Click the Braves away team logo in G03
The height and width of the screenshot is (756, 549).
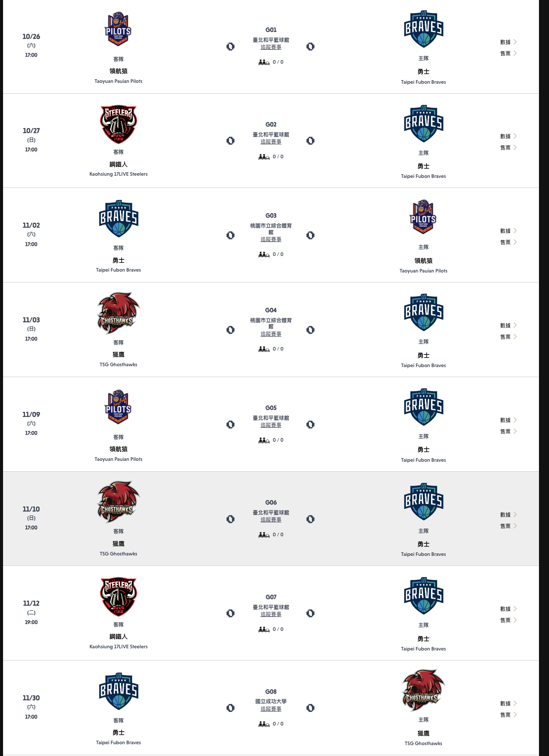coord(119,218)
